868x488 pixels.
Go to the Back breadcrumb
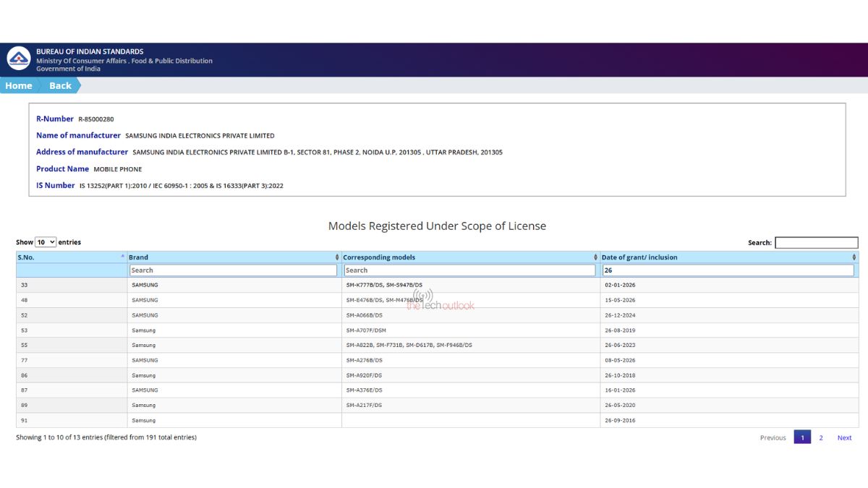[60, 85]
